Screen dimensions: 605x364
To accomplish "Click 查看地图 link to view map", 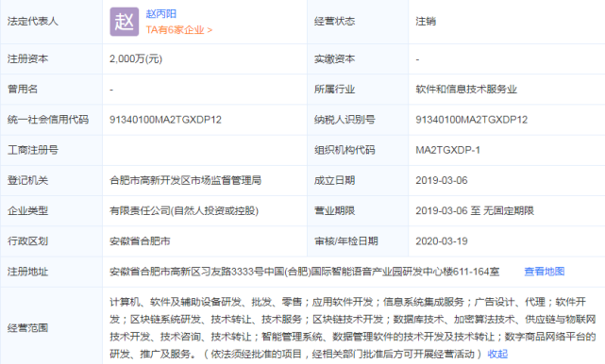I will [x=544, y=272].
